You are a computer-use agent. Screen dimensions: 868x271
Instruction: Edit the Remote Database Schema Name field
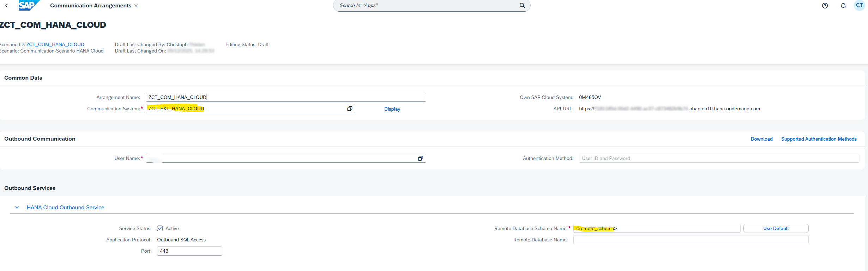point(657,228)
